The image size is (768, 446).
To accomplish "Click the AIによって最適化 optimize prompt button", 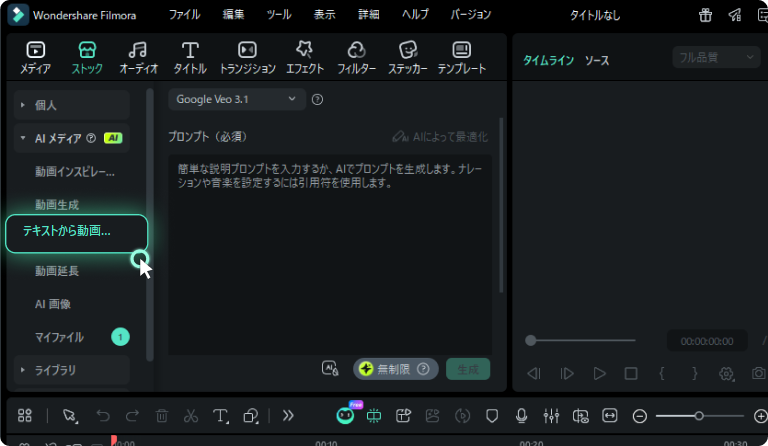I will click(440, 137).
